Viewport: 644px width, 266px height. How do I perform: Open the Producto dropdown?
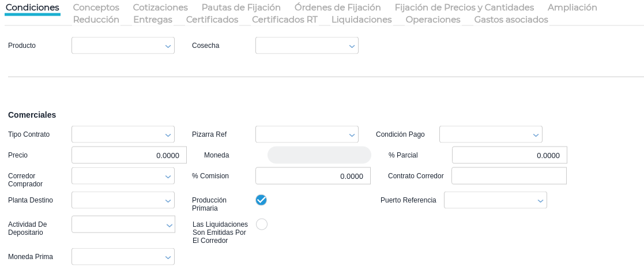point(123,46)
